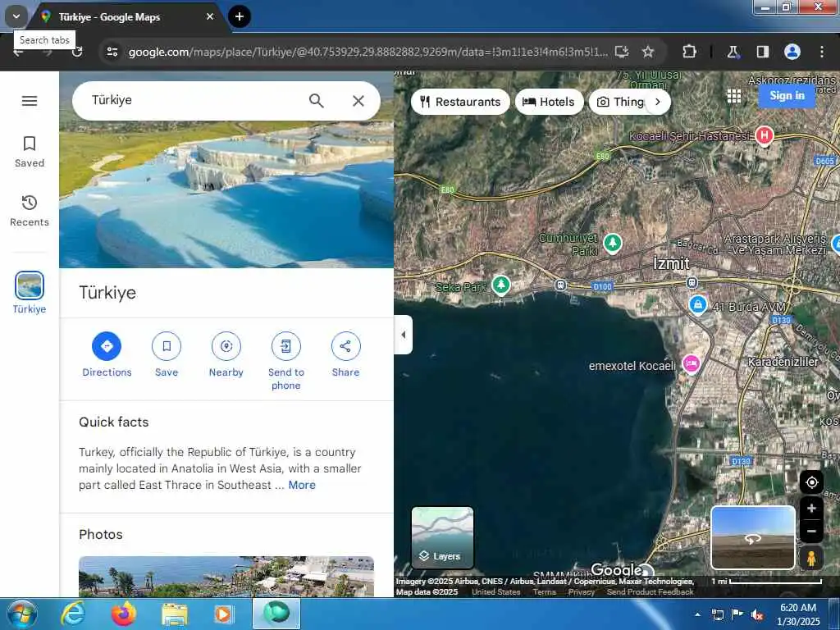Image resolution: width=840 pixels, height=630 pixels.
Task: Launch Internet Explorer from taskbar
Action: point(73,614)
